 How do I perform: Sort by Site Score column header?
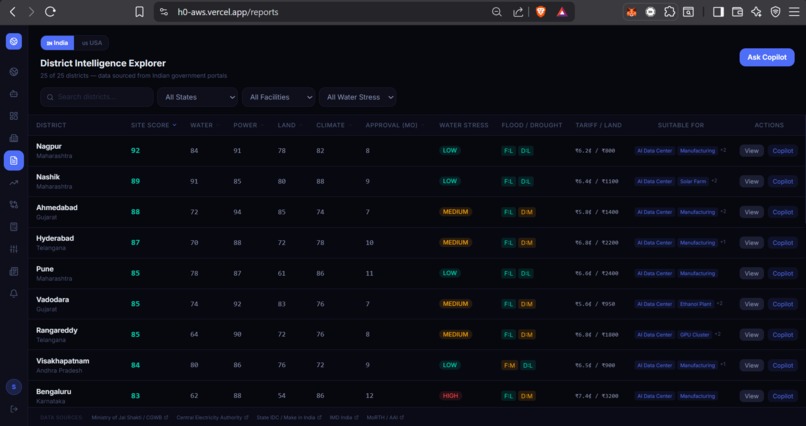coord(153,125)
